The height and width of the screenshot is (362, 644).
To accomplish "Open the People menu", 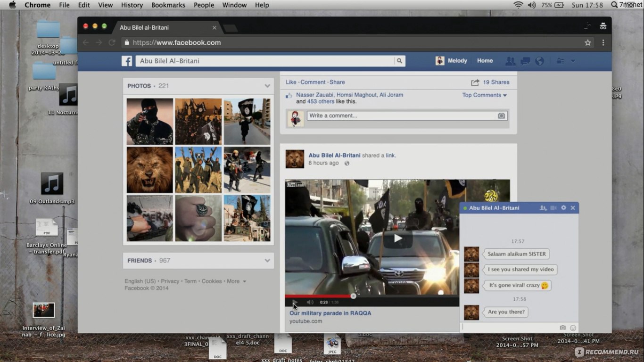I will tap(204, 5).
